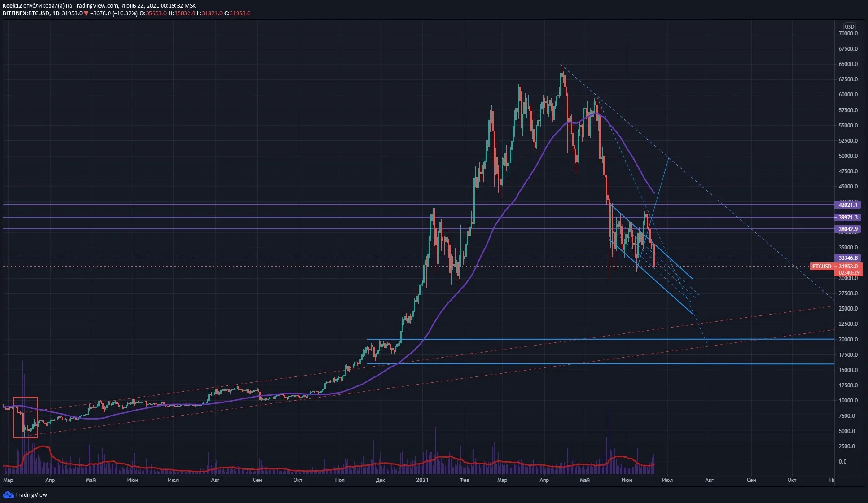Click the 65000.0 price axis tick
868x503 pixels.
(x=848, y=64)
